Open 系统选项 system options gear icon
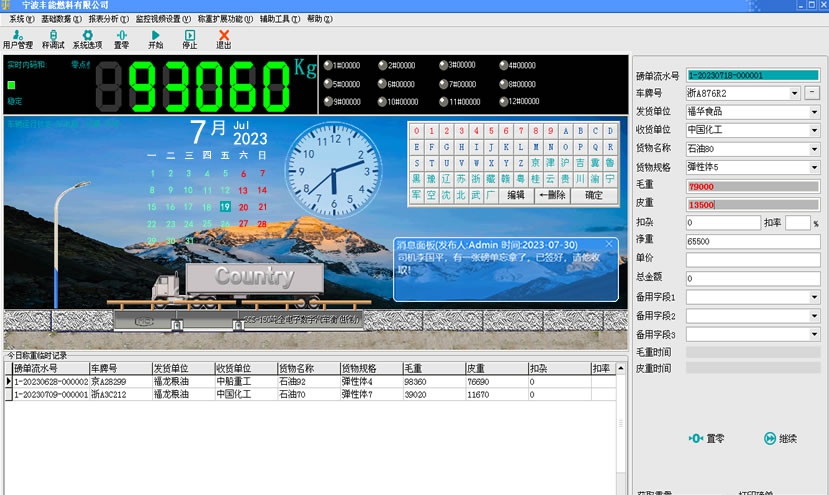 point(87,40)
